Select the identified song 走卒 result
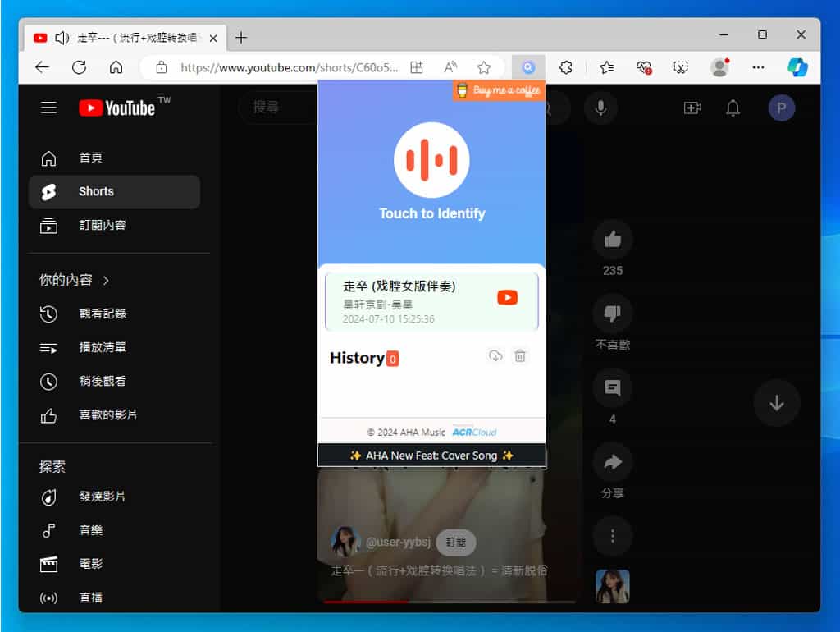 [x=431, y=301]
